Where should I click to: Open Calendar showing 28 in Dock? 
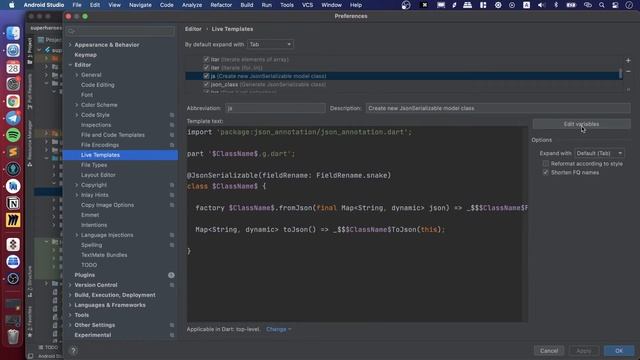tap(13, 67)
